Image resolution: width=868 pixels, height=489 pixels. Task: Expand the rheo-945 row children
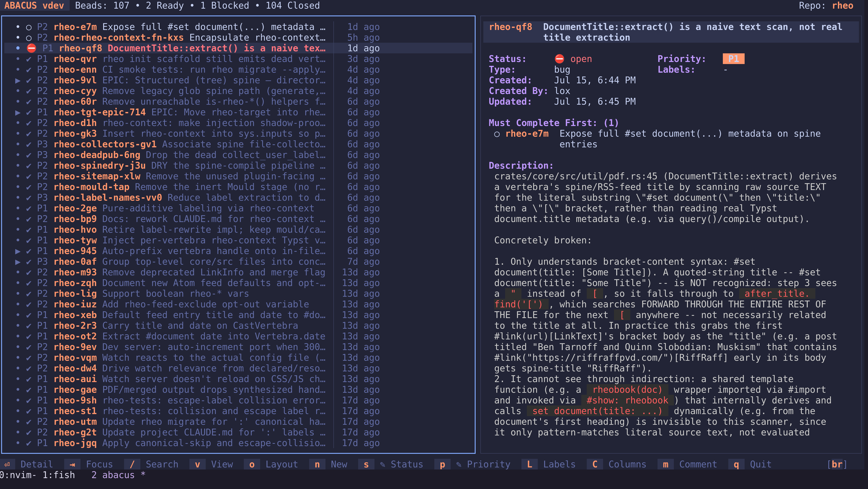click(x=18, y=251)
